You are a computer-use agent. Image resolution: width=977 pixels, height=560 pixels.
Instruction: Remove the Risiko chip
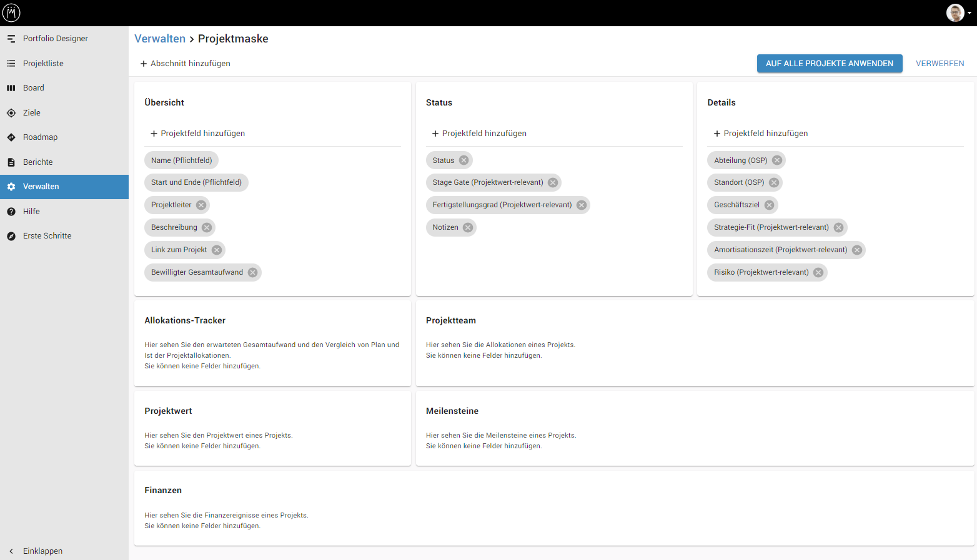pyautogui.click(x=818, y=272)
